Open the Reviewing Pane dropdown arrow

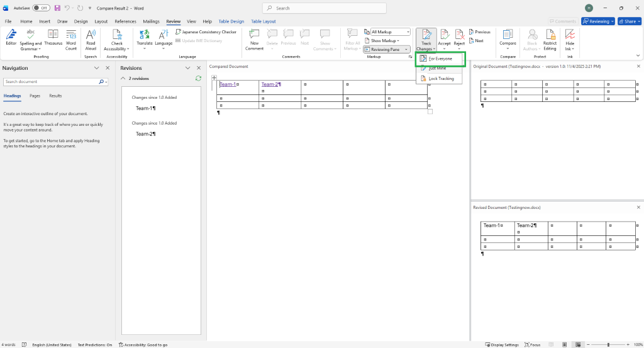(406, 49)
